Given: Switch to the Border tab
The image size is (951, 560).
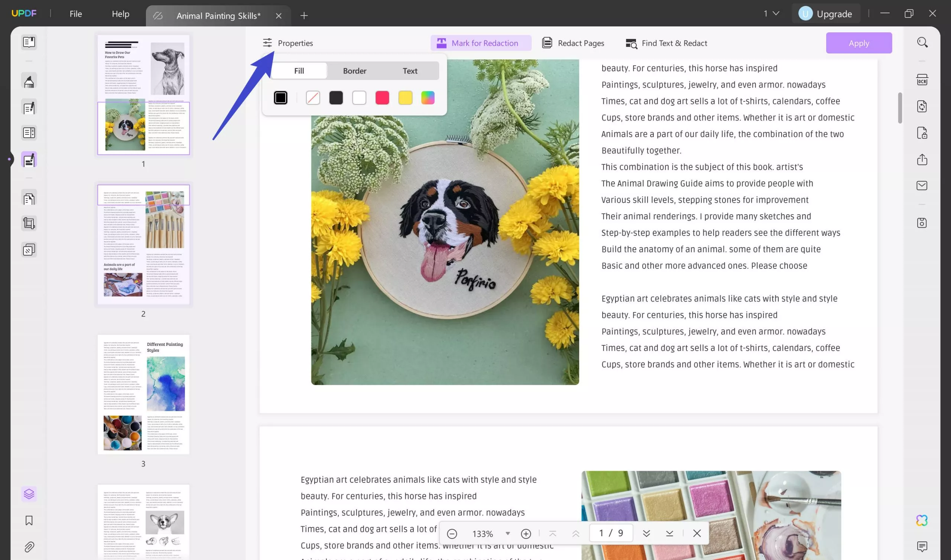Looking at the screenshot, I should pyautogui.click(x=354, y=71).
